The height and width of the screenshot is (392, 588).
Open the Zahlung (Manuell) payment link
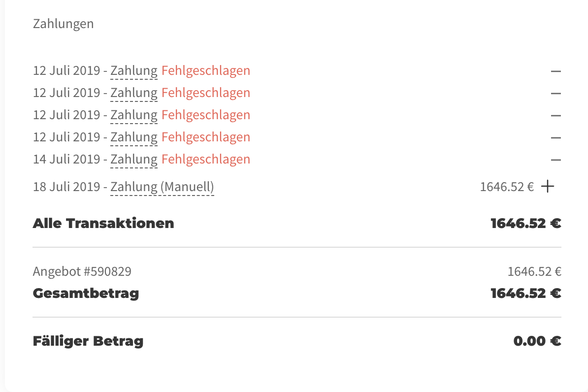tap(162, 187)
